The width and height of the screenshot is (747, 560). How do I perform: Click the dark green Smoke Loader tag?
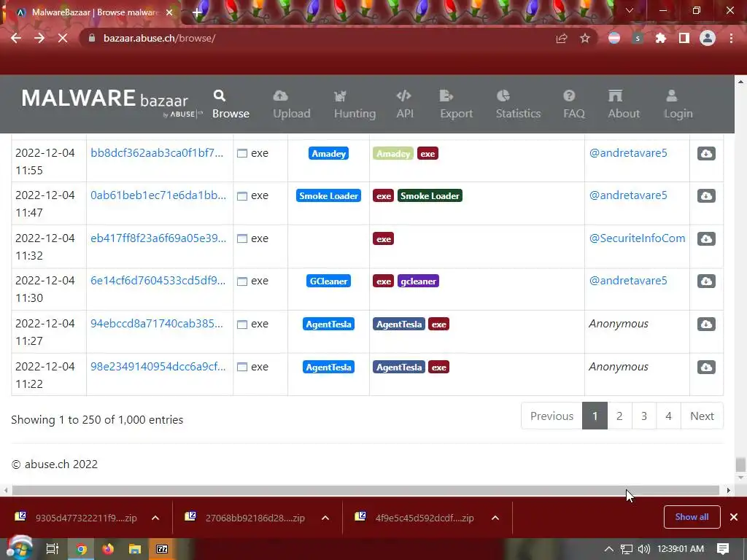(430, 195)
